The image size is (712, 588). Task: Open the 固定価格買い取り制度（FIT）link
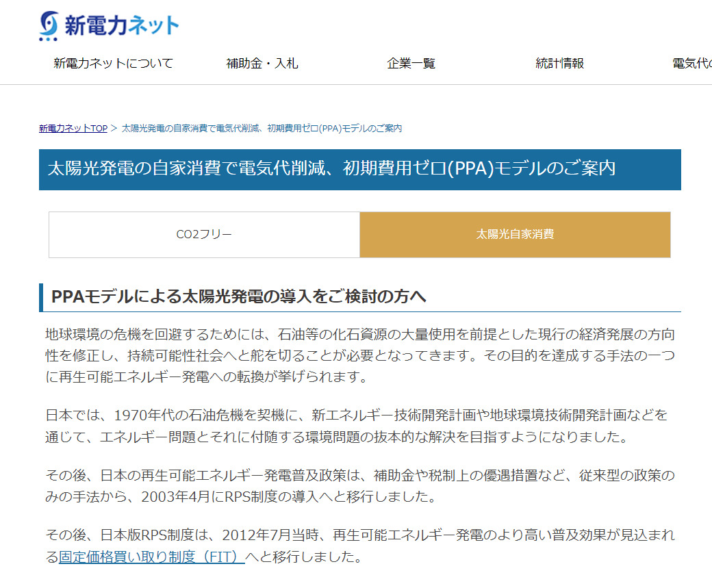pyautogui.click(x=151, y=557)
